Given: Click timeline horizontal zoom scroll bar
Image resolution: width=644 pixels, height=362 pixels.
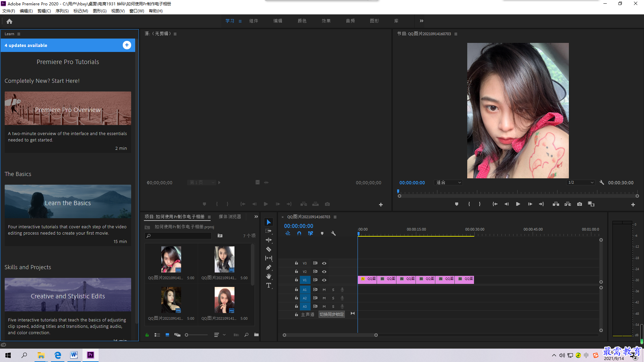Looking at the screenshot, I should pyautogui.click(x=330, y=335).
